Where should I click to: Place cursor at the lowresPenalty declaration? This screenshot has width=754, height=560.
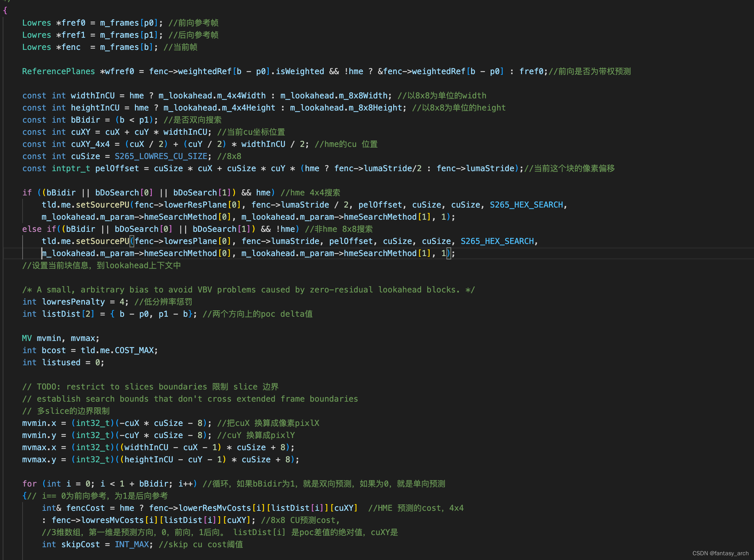(x=73, y=302)
